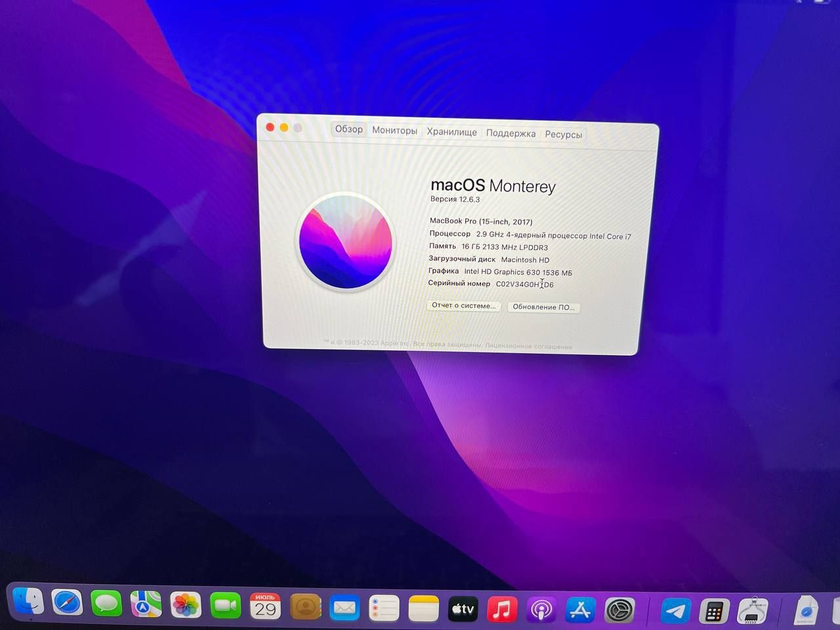The image size is (840, 630).
Task: Click the Версия 12.6.3 text
Action: [x=455, y=199]
